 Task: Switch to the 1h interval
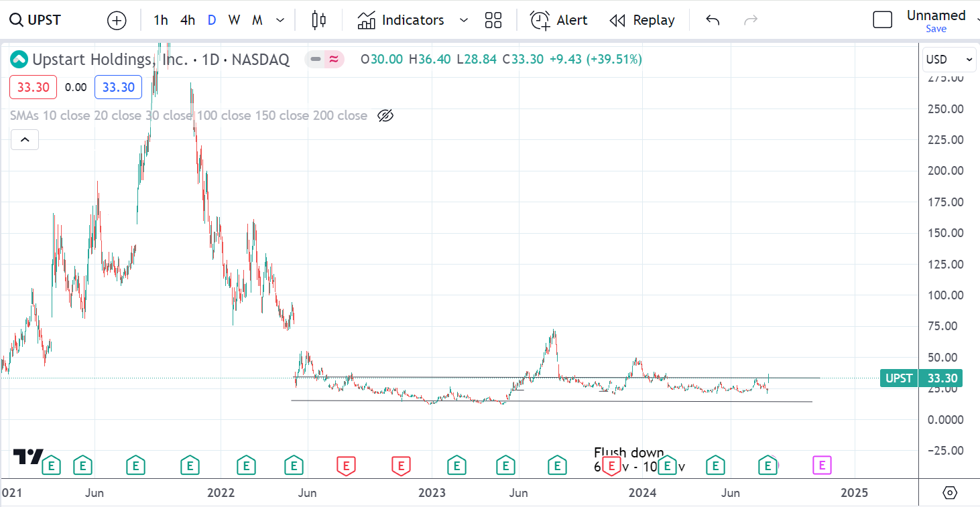(161, 20)
